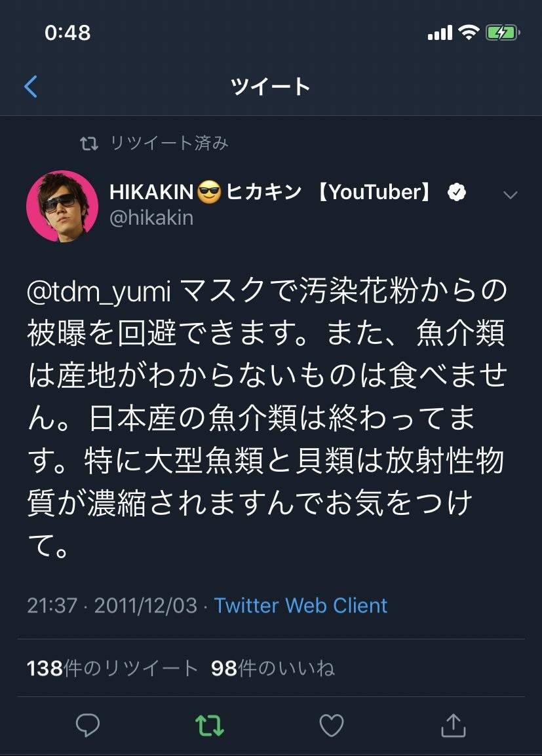
Task: Tap the ツイート header title
Action: 271,86
